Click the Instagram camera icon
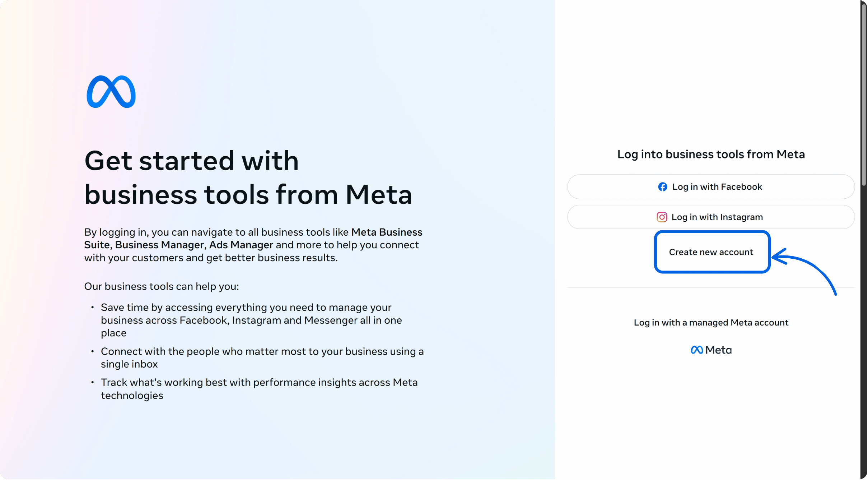The image size is (868, 480). click(x=662, y=217)
